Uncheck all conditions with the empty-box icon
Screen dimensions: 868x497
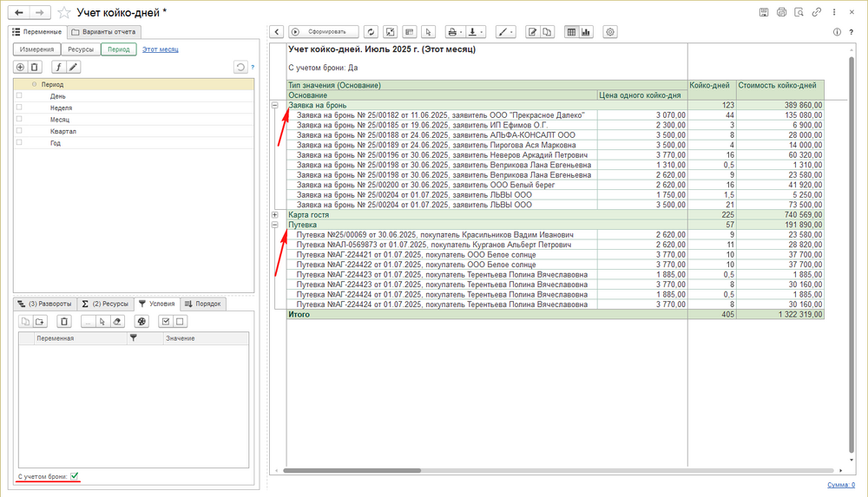click(x=180, y=322)
